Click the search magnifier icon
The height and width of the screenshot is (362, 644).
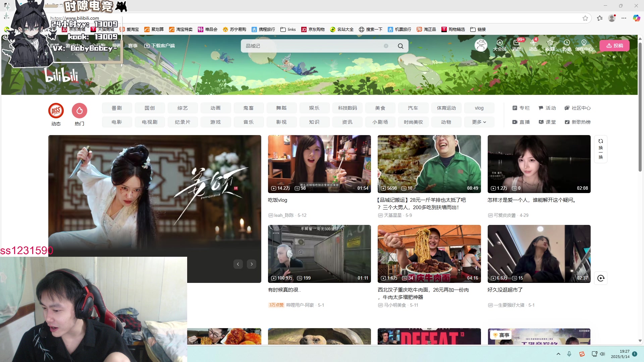pos(400,46)
